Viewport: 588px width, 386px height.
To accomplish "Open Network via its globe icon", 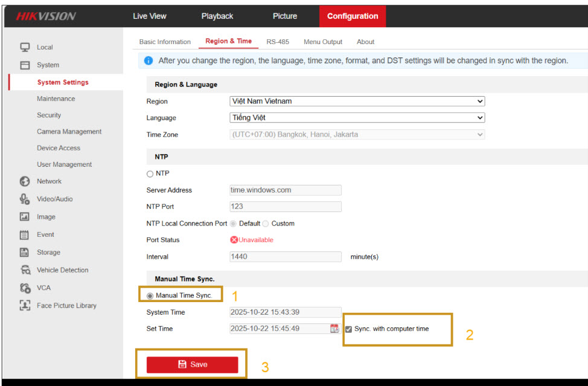I will pos(25,181).
